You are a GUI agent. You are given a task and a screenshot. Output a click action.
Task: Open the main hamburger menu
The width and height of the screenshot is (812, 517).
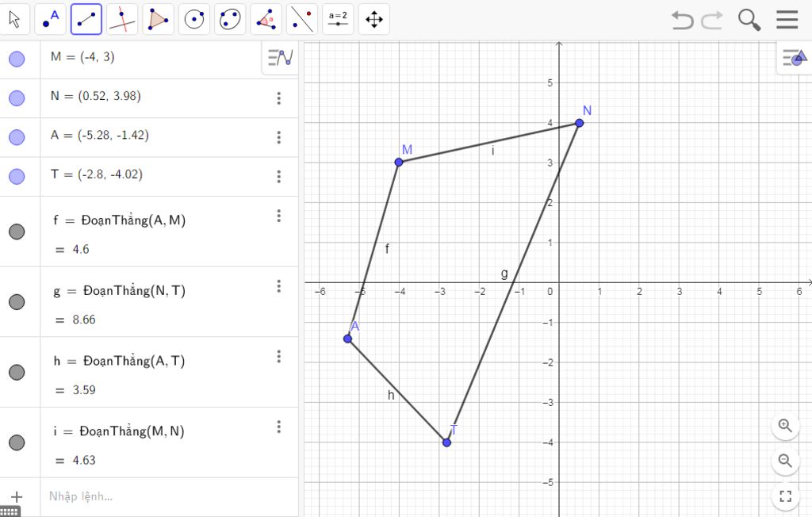point(787,20)
